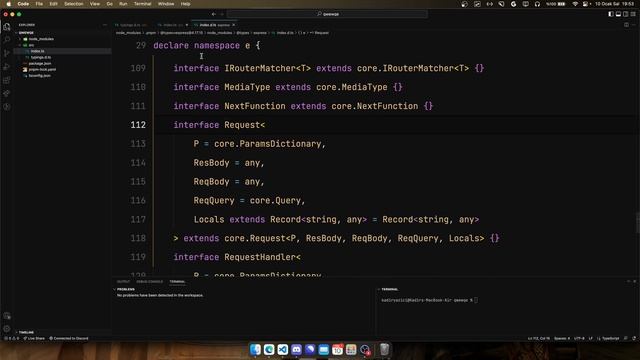Open the Source Control view

click(7, 53)
